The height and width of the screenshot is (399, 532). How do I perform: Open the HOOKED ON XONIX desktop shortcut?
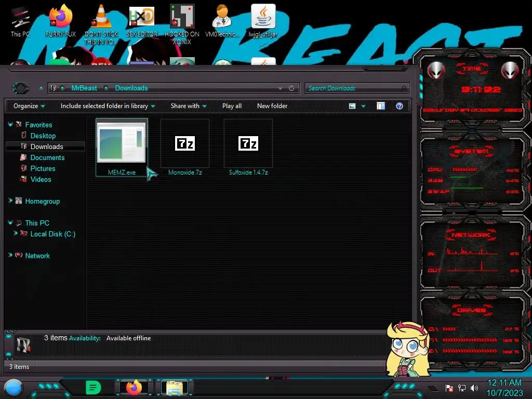(x=182, y=24)
